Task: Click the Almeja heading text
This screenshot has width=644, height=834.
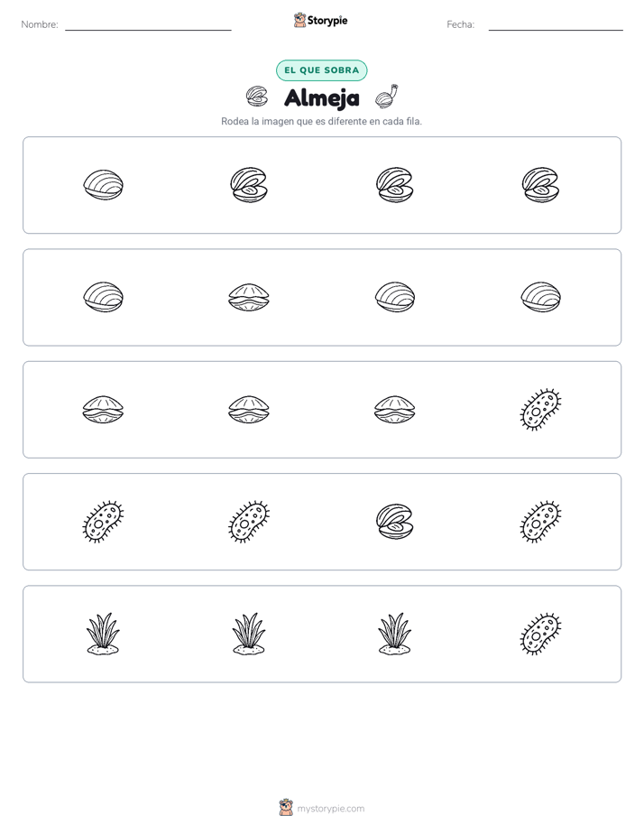Action: click(322, 97)
